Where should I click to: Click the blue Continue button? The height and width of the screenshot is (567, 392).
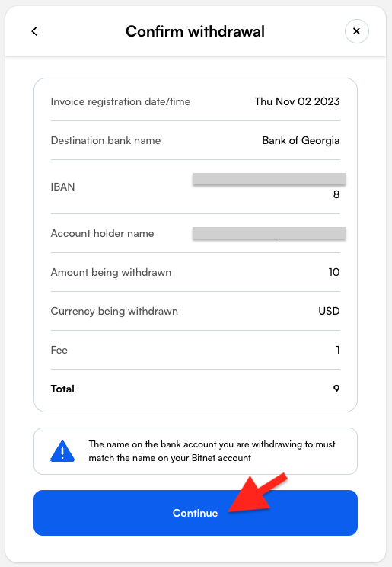coord(196,513)
